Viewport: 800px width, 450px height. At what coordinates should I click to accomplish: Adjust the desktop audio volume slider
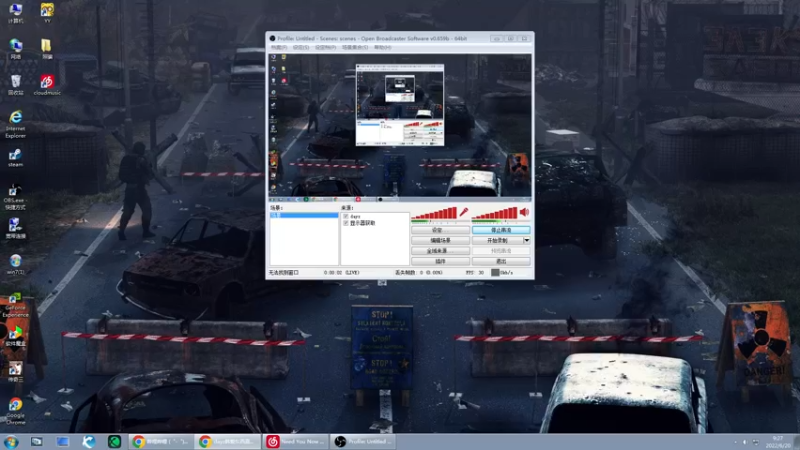[495, 213]
